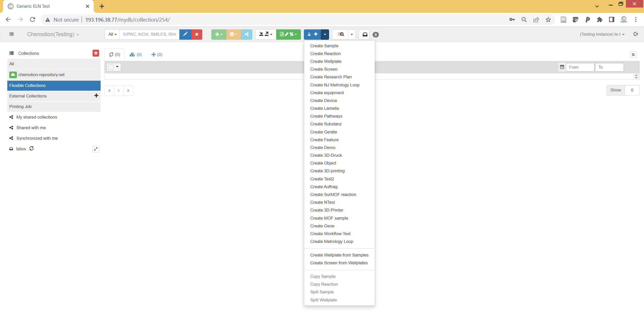This screenshot has height=311, width=644.
Task: Open the chemotion-repository.net collection
Action: coord(41,75)
